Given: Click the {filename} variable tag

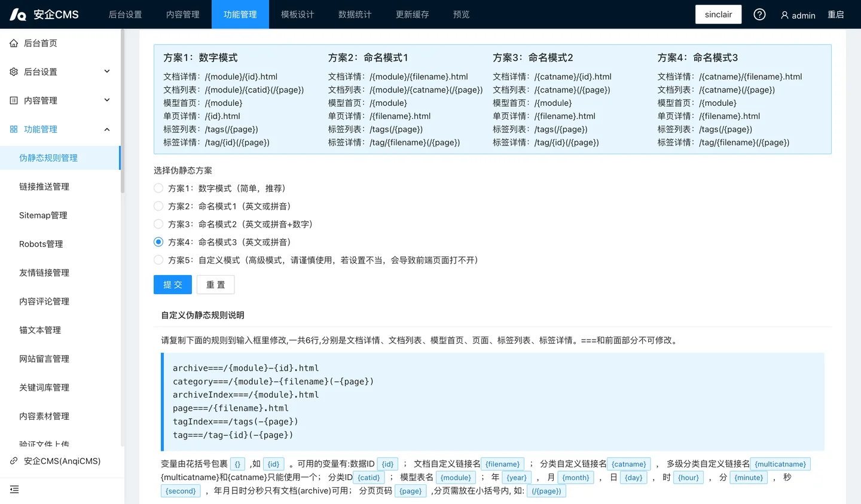Looking at the screenshot, I should pyautogui.click(x=502, y=464).
